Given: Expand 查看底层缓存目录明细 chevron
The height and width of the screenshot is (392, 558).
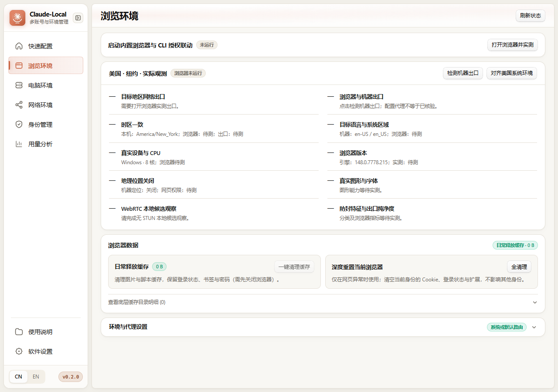Looking at the screenshot, I should pyautogui.click(x=535, y=302).
